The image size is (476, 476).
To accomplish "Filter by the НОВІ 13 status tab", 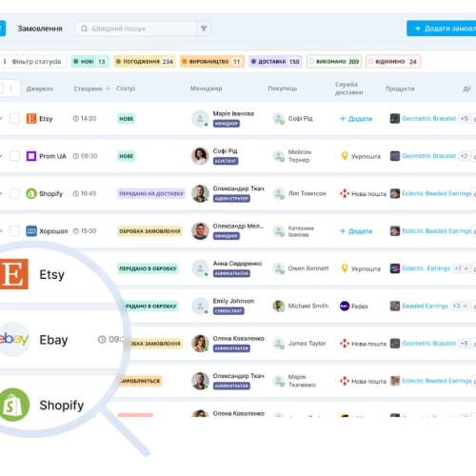I will point(89,62).
